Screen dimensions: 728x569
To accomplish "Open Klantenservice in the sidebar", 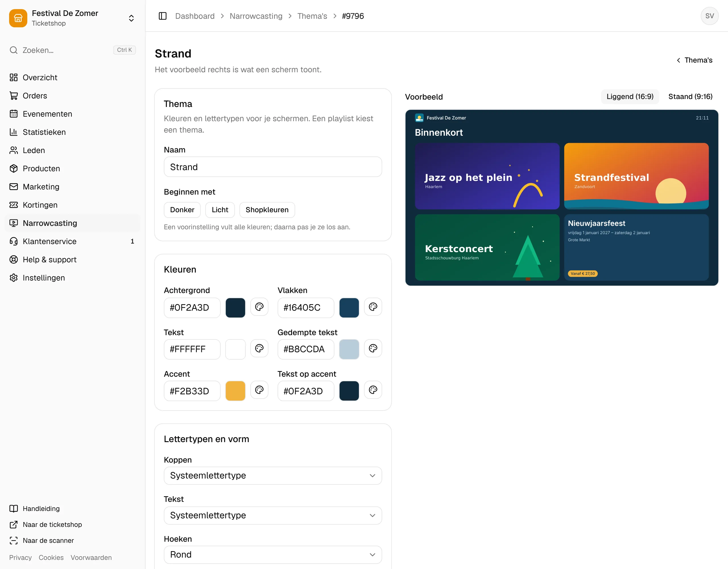I will [x=73, y=241].
